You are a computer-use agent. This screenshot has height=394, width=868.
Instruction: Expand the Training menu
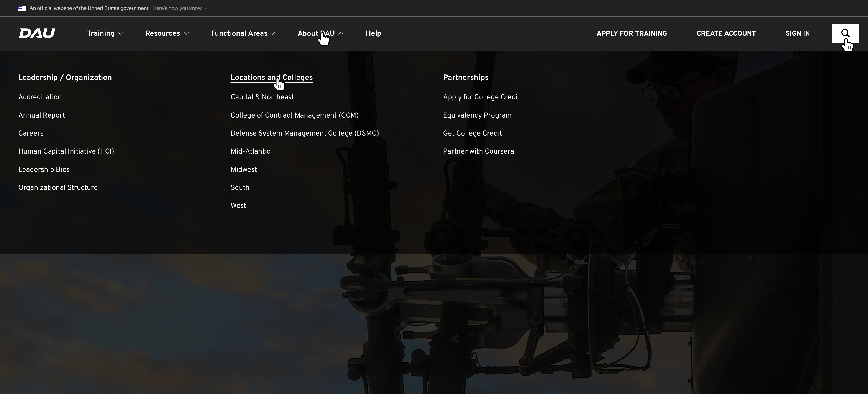(x=105, y=33)
